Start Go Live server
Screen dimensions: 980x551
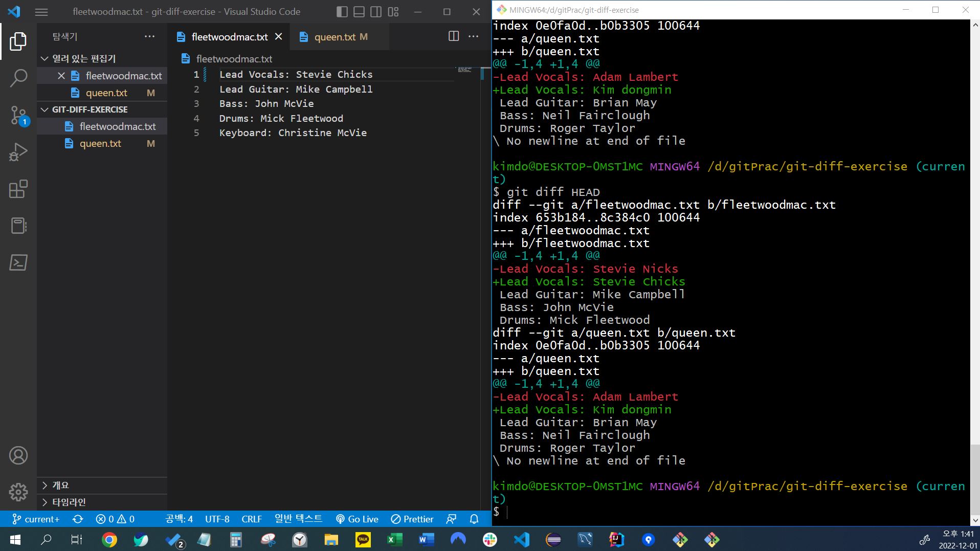click(x=357, y=519)
